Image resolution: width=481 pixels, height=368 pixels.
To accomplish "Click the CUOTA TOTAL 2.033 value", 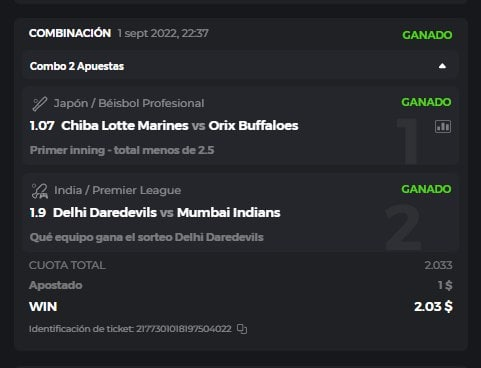I will pyautogui.click(x=438, y=265).
